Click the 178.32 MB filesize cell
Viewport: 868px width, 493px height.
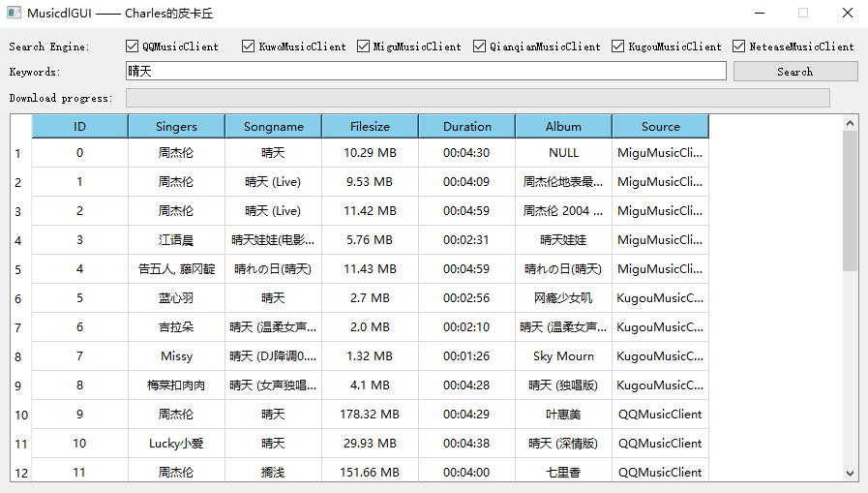(370, 415)
